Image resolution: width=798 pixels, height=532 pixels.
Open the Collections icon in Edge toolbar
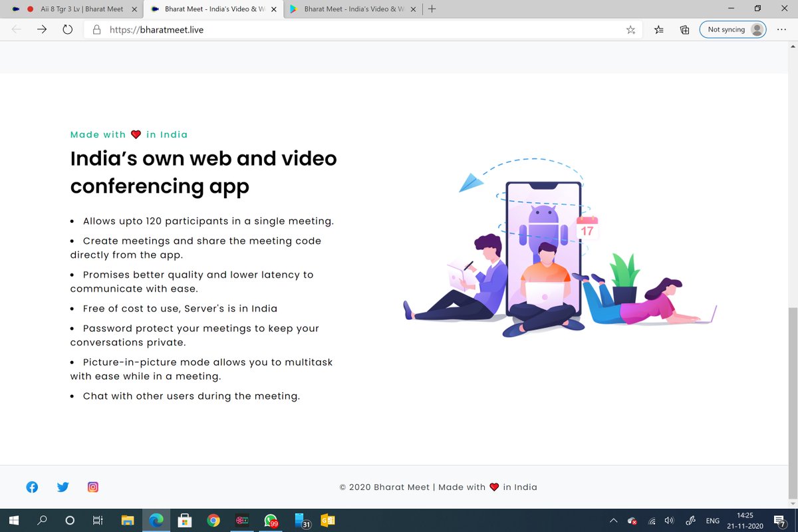pos(684,30)
